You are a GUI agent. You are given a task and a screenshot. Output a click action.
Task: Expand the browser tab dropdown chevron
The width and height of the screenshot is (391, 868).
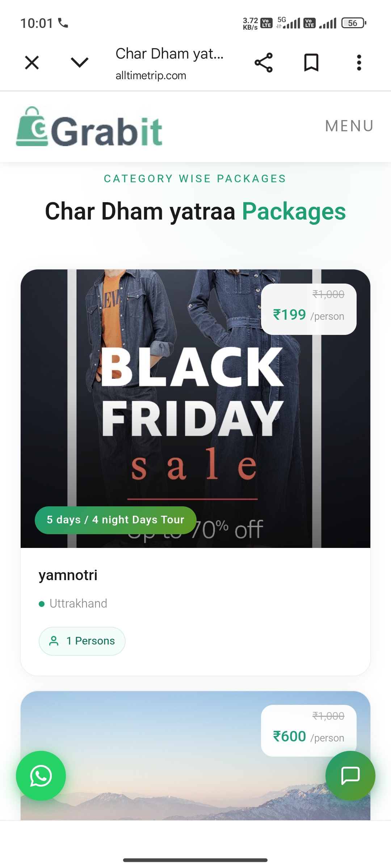80,63
